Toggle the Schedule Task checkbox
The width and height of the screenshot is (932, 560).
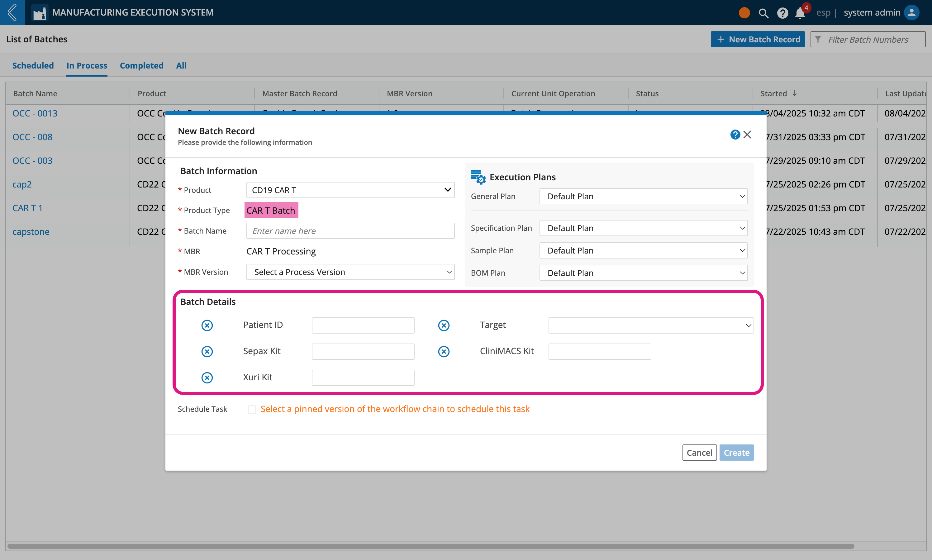click(x=252, y=410)
